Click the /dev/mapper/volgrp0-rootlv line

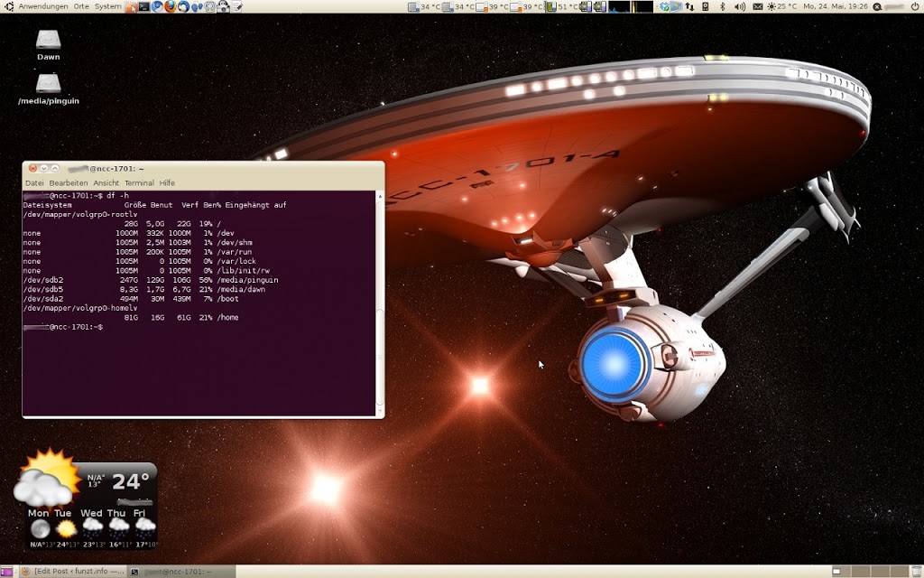click(80, 215)
